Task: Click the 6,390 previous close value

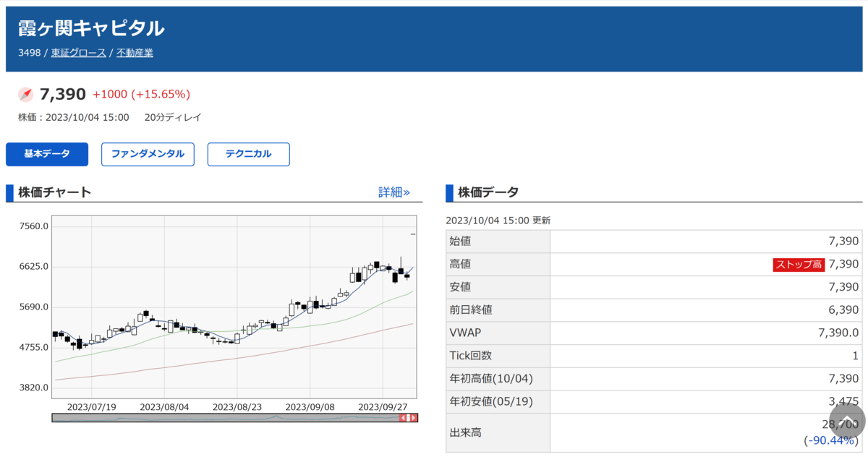Action: 843,310
